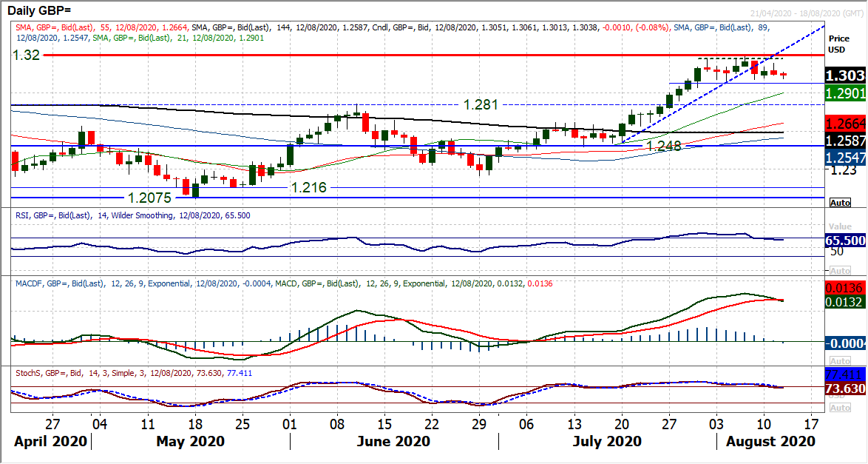Click the Auto scale button on price panel

tap(840, 203)
